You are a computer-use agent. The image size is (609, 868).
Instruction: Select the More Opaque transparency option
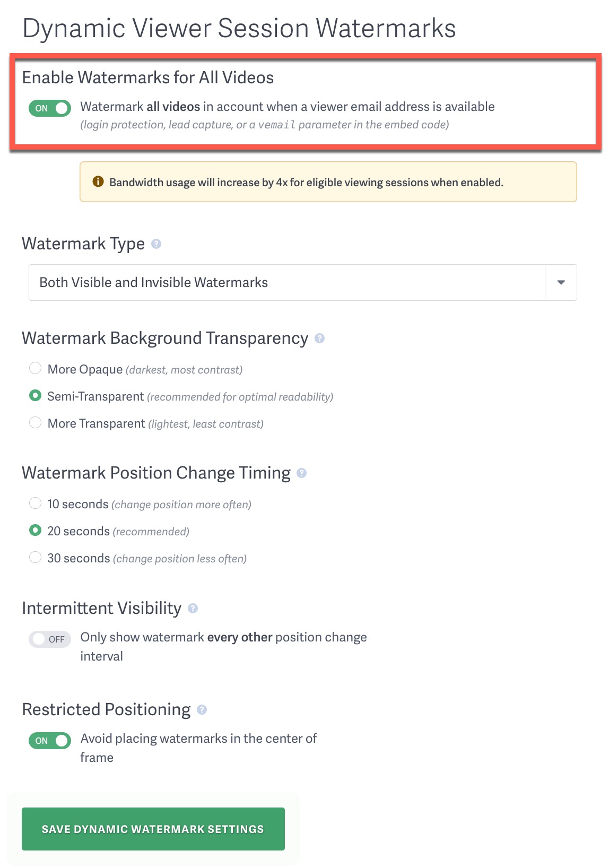tap(35, 368)
